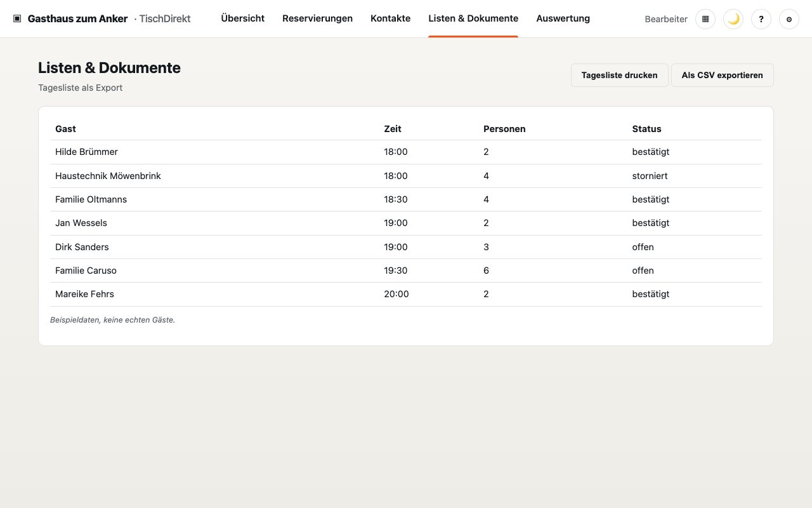Screen dimensions: 812x508
Task: Click the Tagesliste als Export subtitle
Action: (80, 88)
